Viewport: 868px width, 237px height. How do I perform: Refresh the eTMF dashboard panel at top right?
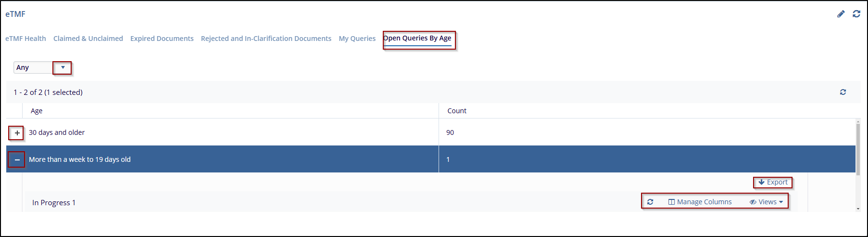(x=856, y=14)
